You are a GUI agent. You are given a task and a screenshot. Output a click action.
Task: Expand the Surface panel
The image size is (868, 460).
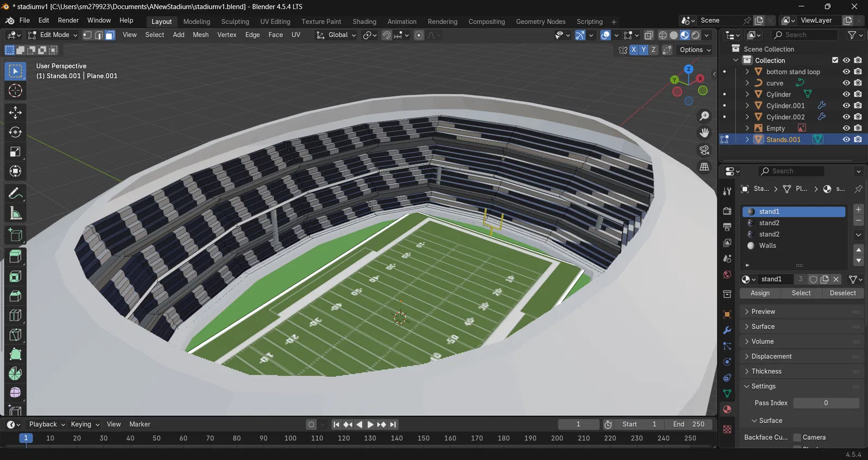[x=763, y=327]
